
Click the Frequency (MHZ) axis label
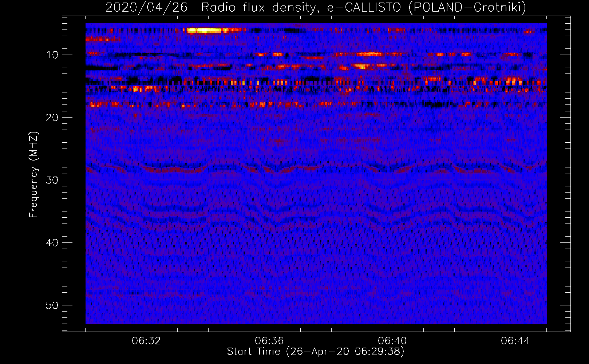pyautogui.click(x=33, y=175)
